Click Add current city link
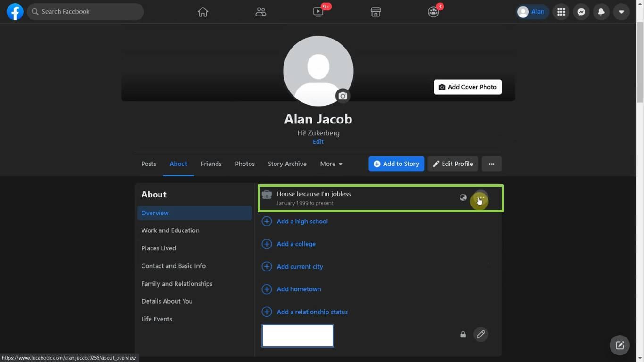The height and width of the screenshot is (362, 644). (300, 266)
